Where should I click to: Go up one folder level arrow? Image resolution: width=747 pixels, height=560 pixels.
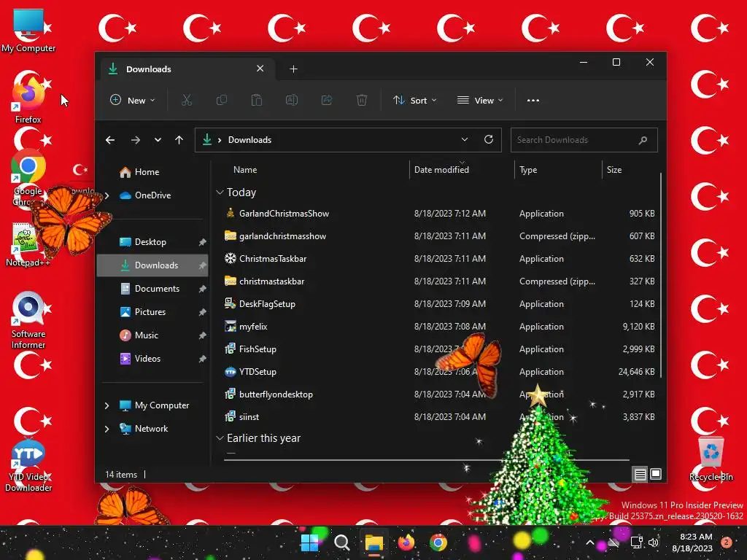coord(179,140)
